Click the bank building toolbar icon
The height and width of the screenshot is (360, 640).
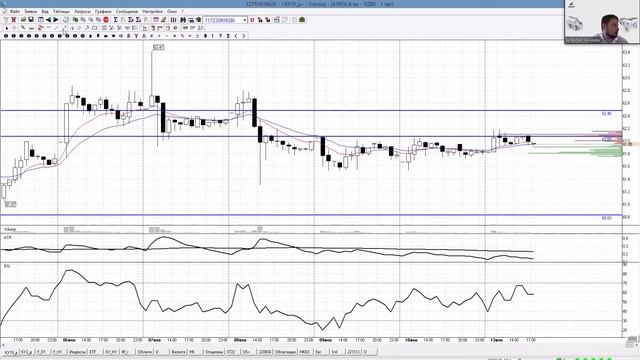302,20
